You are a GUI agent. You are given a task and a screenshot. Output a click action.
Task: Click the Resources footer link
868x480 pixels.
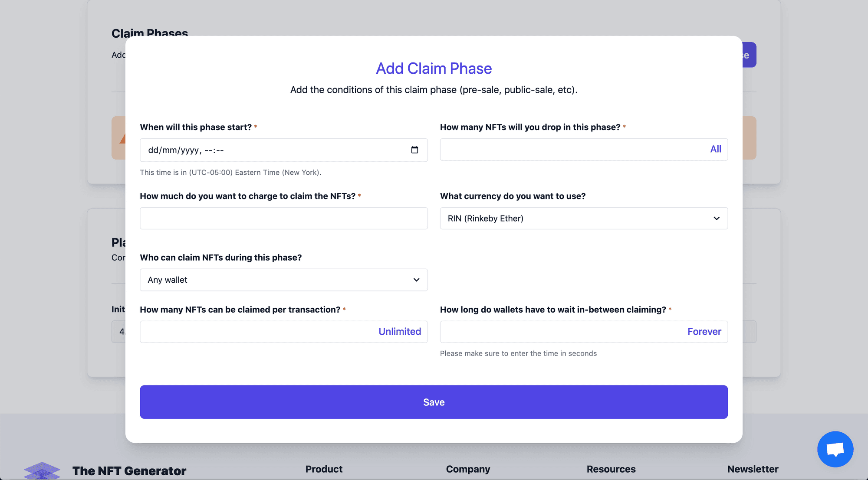[611, 467]
